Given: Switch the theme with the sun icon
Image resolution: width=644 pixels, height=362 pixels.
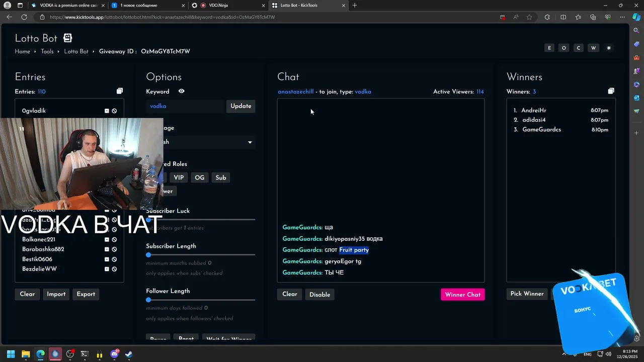Looking at the screenshot, I should [x=609, y=48].
